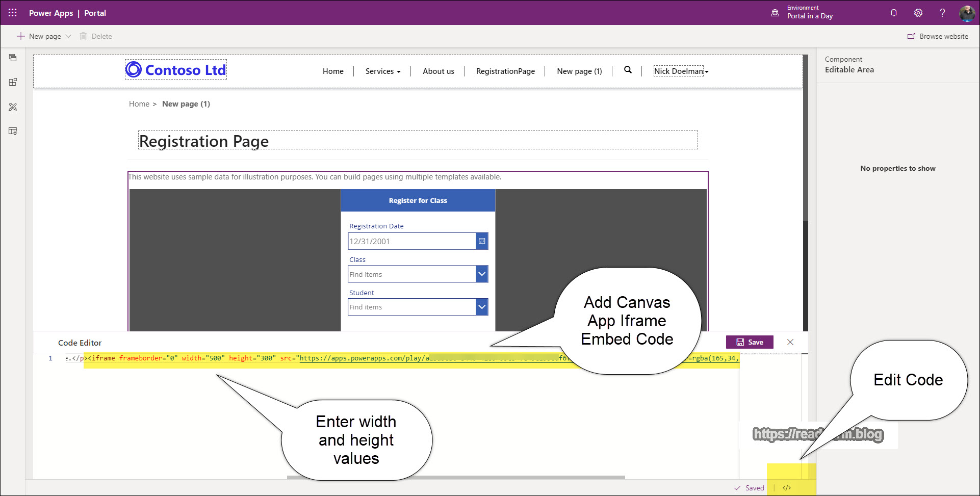Select the About us menu item
The width and height of the screenshot is (980, 496).
438,71
